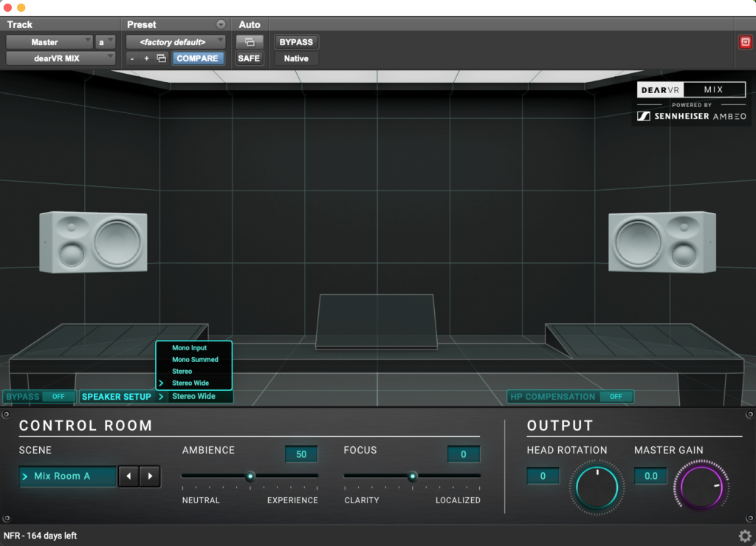This screenshot has height=546, width=756.
Task: Click the red target button top right
Action: tap(745, 42)
